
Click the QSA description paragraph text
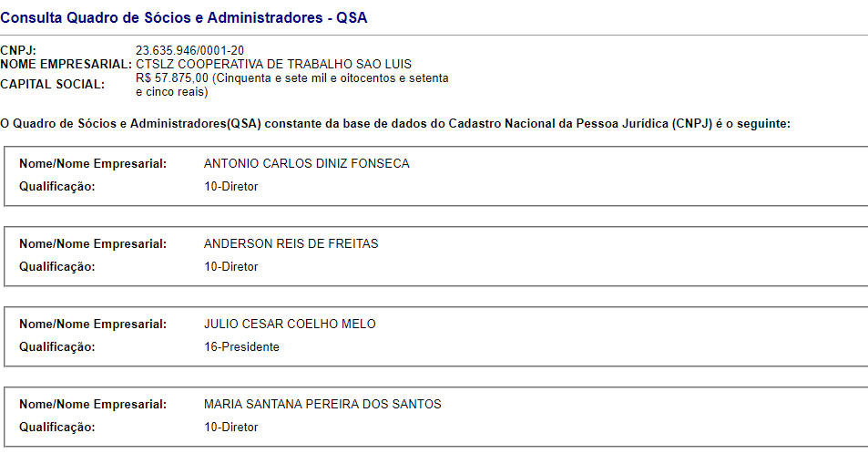pyautogui.click(x=395, y=123)
